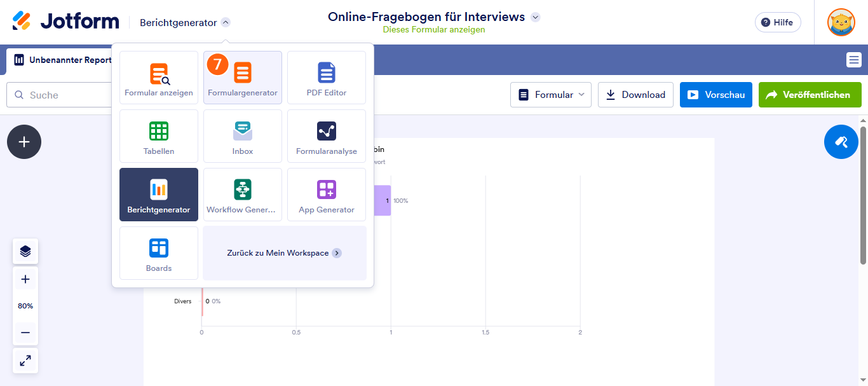This screenshot has width=868, height=386.
Task: Click the 80% zoom level value
Action: click(25, 306)
